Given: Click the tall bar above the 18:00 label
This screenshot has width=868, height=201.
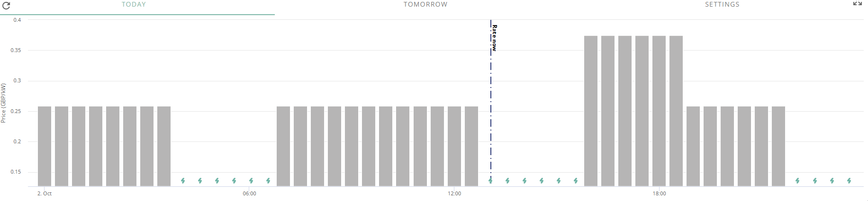Looking at the screenshot, I should (659, 111).
